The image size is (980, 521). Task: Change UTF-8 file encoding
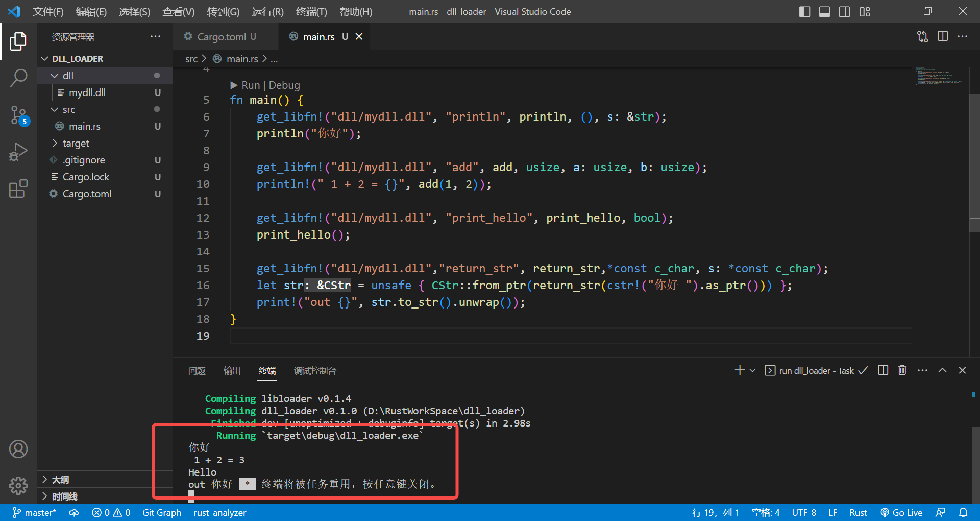(x=804, y=513)
